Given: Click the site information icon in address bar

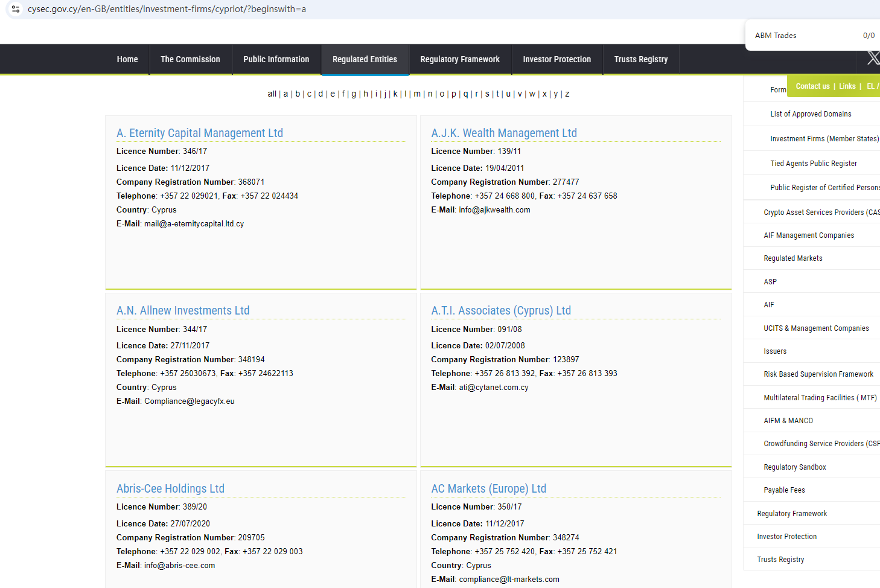Looking at the screenshot, I should [x=16, y=9].
